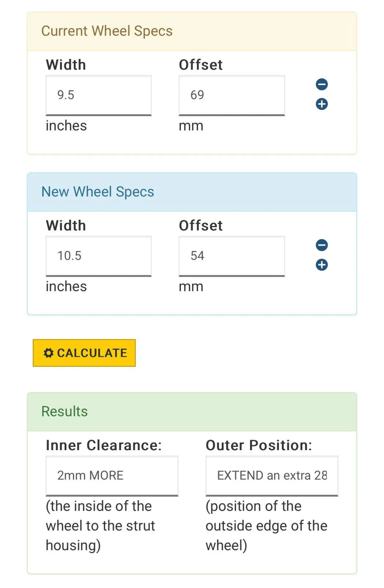
Task: Focus the new wheel Offset field showing 54
Action: point(232,256)
